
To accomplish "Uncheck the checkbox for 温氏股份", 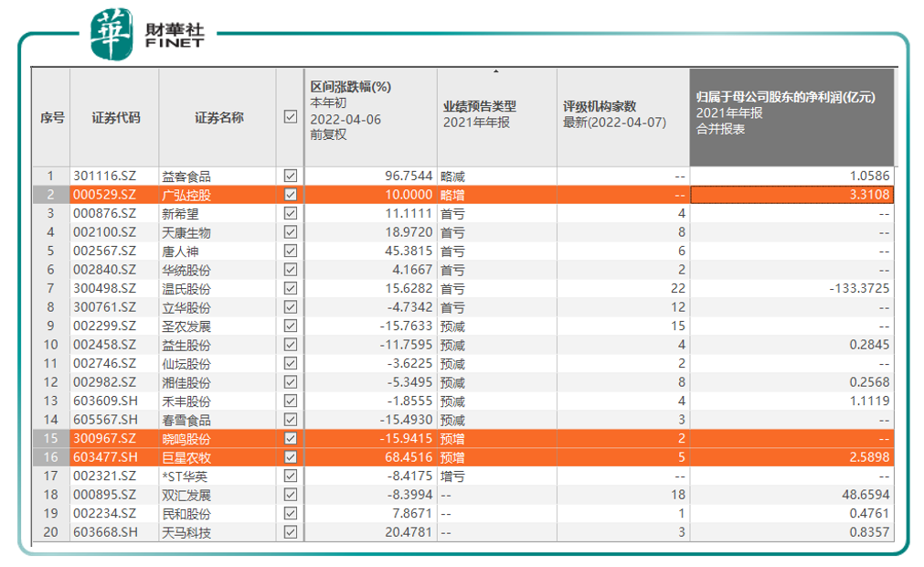I will pyautogui.click(x=291, y=288).
